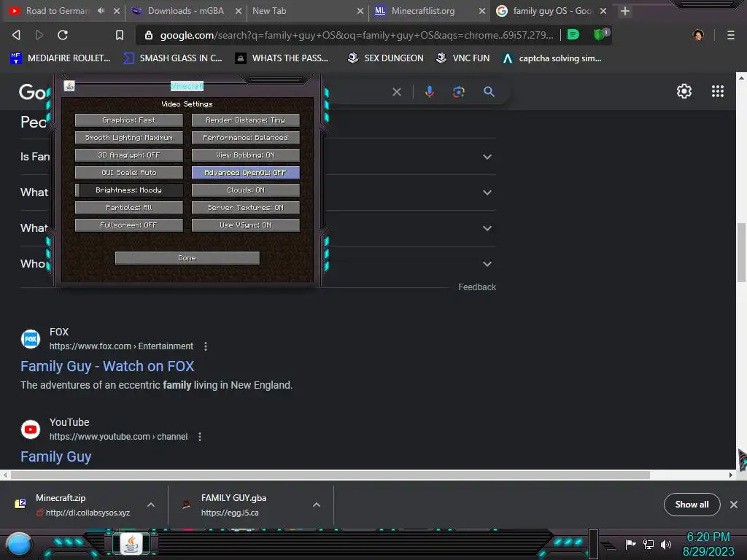The height and width of the screenshot is (560, 747).
Task: Clear the Google search box
Action: pos(396,92)
